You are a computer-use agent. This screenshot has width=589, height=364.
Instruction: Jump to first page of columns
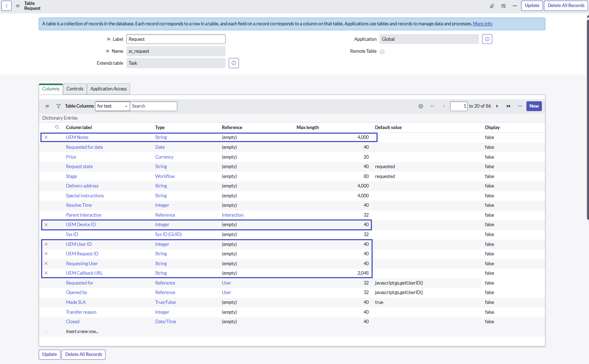tap(432, 106)
